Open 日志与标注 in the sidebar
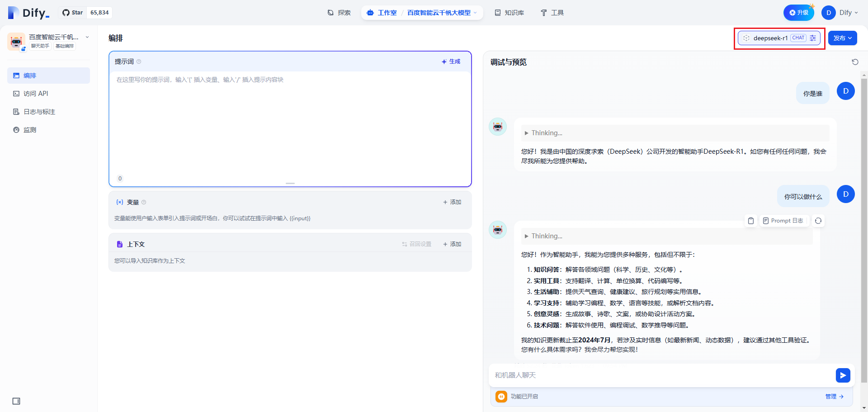Screen dimensions: 868x412 tap(48, 112)
